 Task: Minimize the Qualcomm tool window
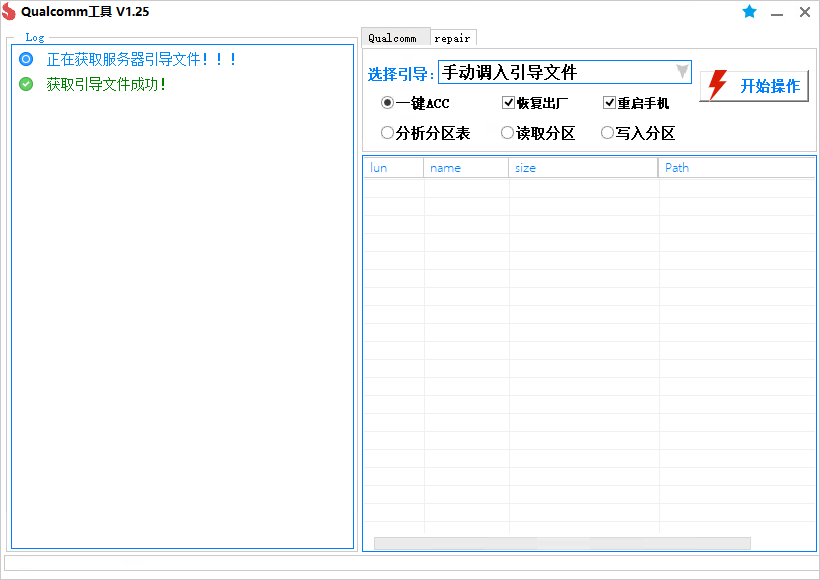pos(777,12)
